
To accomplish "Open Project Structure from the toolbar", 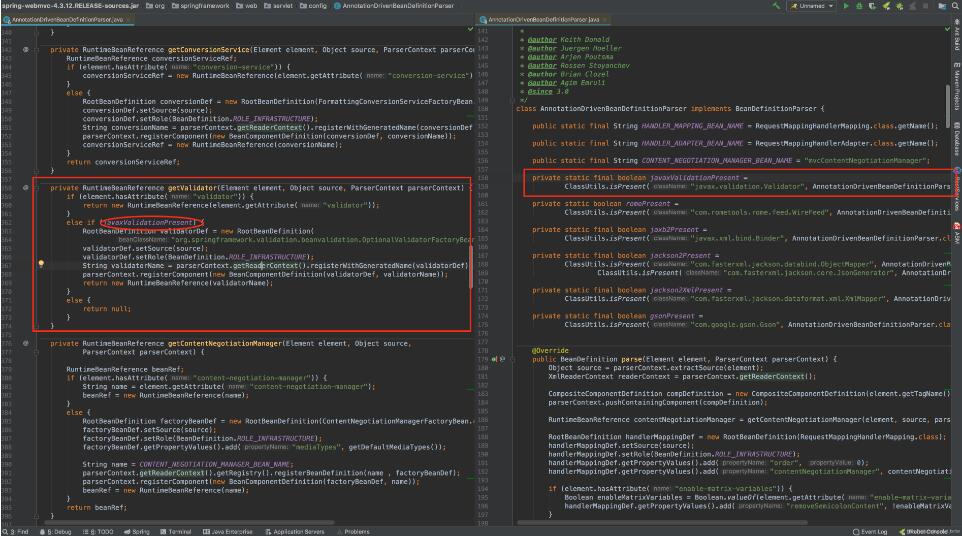I will point(942,6).
